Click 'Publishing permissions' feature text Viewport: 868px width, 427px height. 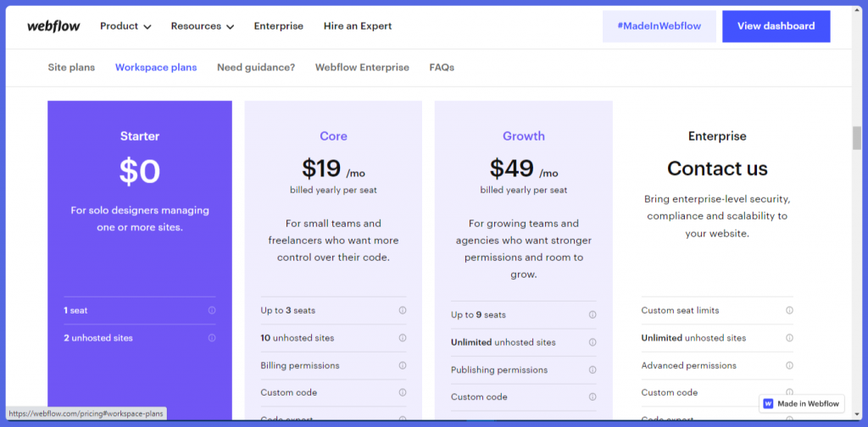499,369
